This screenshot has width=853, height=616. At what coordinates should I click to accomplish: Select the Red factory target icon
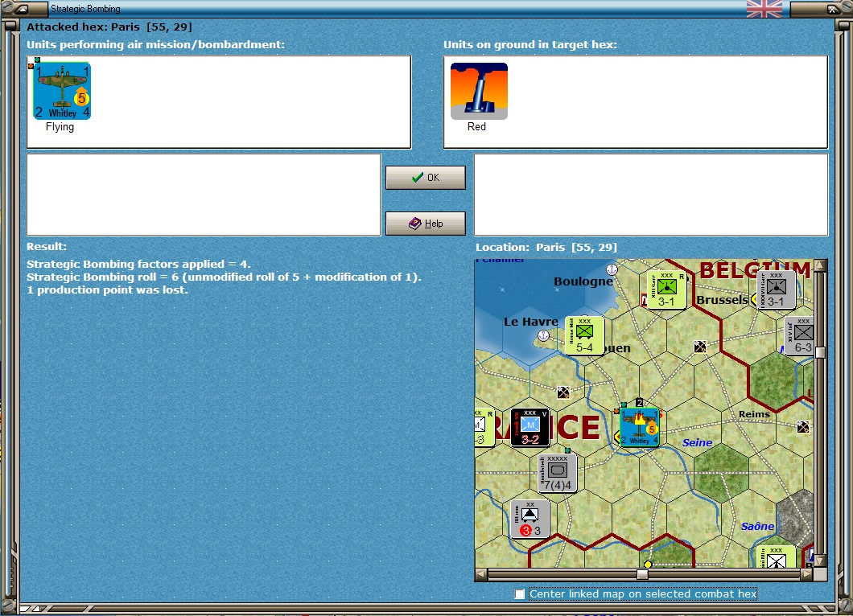click(479, 91)
